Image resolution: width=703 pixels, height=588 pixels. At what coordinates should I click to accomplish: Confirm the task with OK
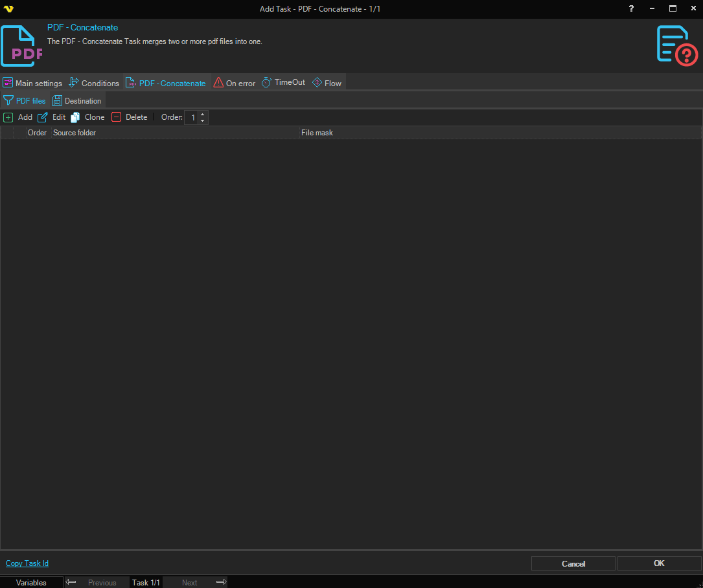coord(659,563)
